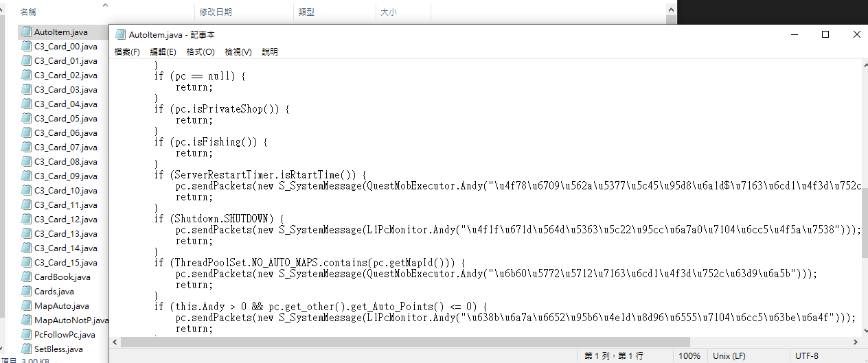
Task: Place cursor on 'if (pc.isPrivateShop()) {' line
Action: pos(220,109)
